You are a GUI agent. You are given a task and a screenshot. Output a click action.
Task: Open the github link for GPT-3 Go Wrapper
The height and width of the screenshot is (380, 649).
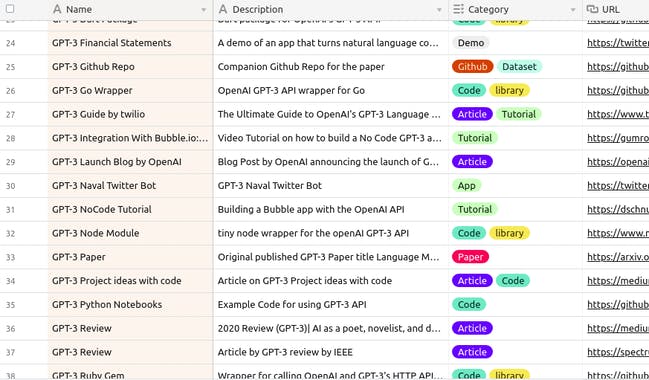point(618,91)
